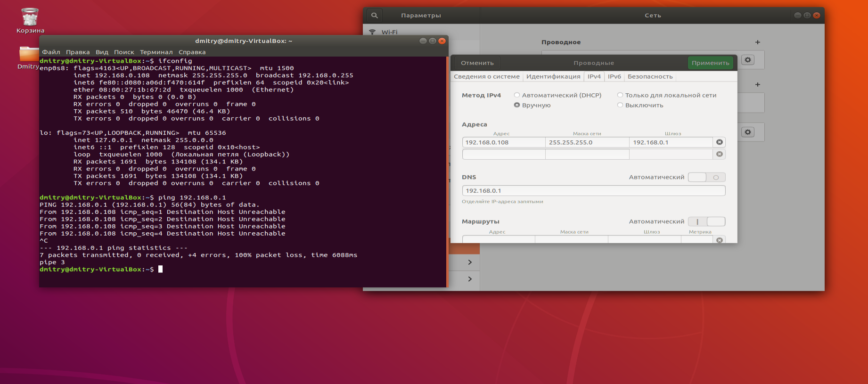Screen dimensions: 868x384
Task: Open the Dmitry home folder icon
Action: [29, 53]
